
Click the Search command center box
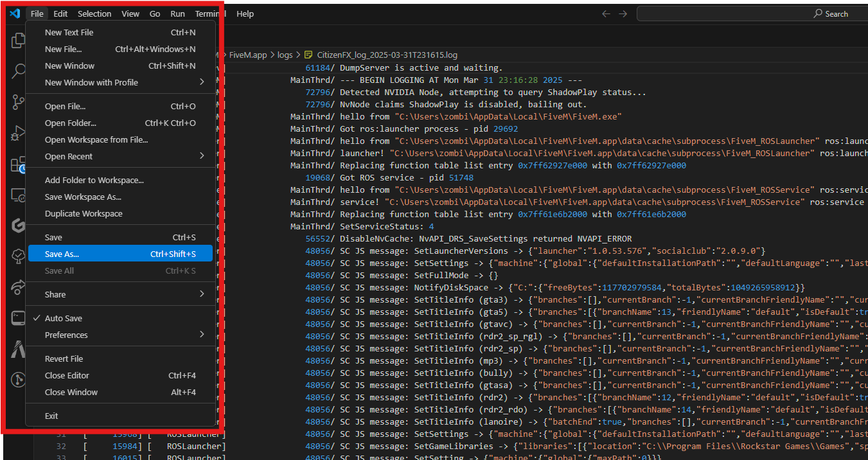[752, 13]
